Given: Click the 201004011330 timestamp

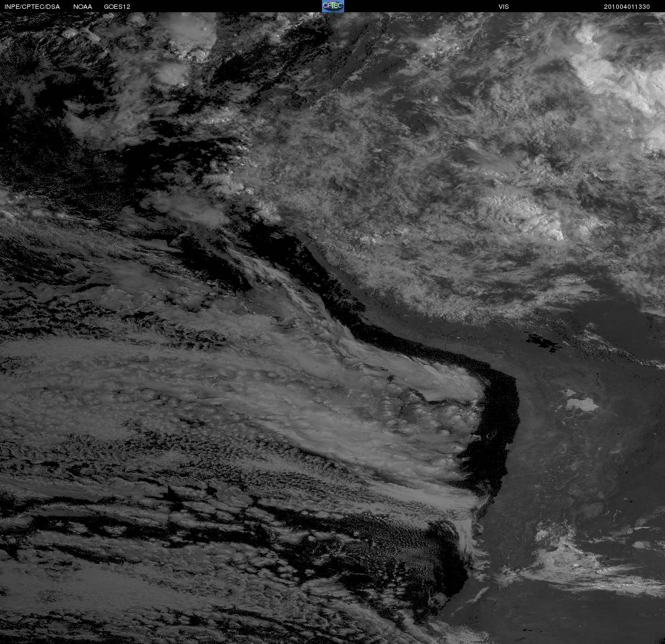Looking at the screenshot, I should (627, 7).
